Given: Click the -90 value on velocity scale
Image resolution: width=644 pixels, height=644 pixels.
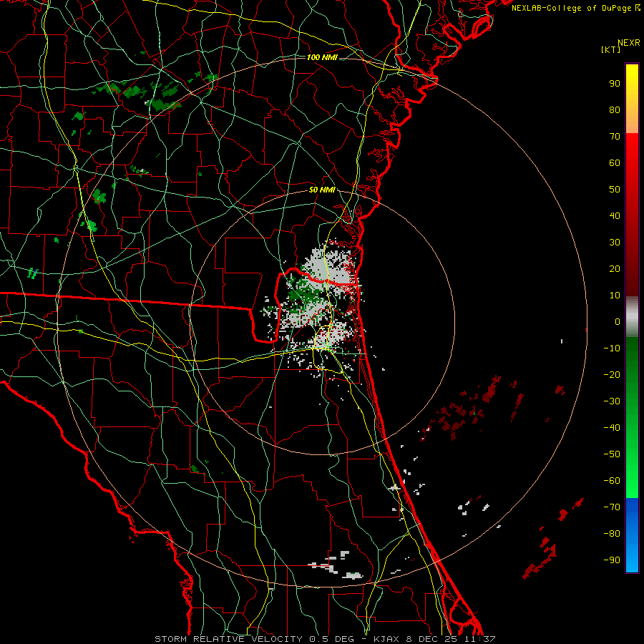Looking at the screenshot, I should point(612,560).
